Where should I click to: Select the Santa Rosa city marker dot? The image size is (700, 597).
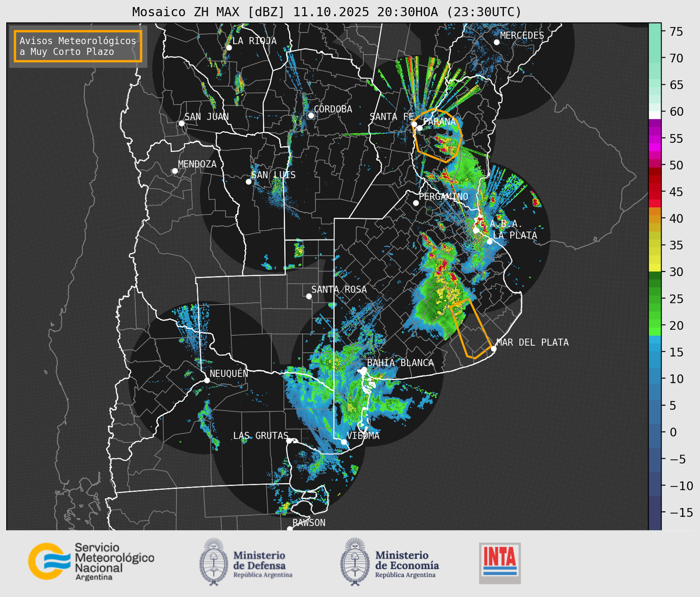click(309, 296)
